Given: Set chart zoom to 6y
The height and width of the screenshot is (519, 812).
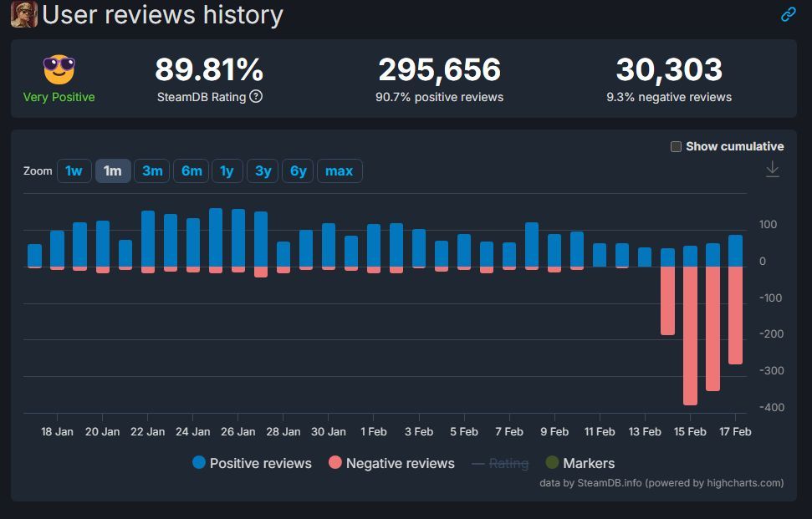Looking at the screenshot, I should (298, 170).
